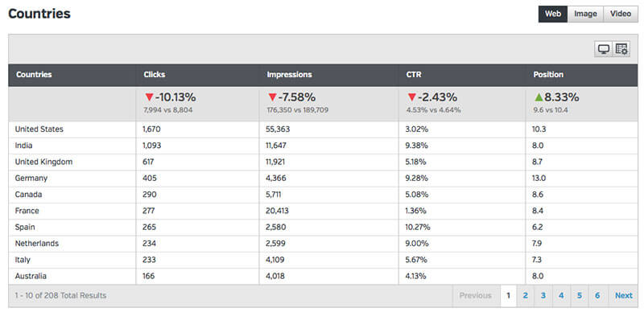Select the Germany table row
Image resolution: width=644 pixels, height=312 pixels.
point(324,179)
